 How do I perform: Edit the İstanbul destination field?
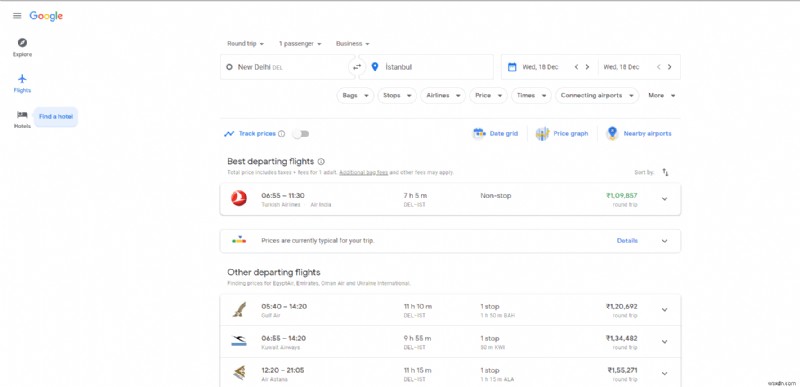(x=426, y=67)
